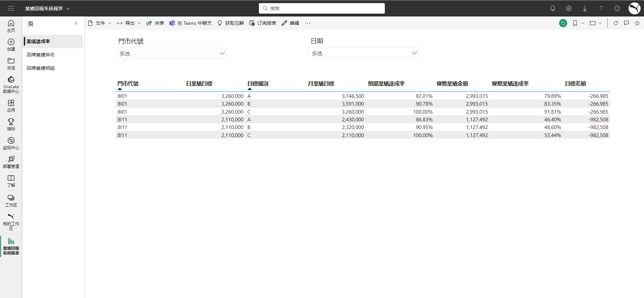Open 文件 file menu
Screen dimensions: 644x298
point(99,23)
